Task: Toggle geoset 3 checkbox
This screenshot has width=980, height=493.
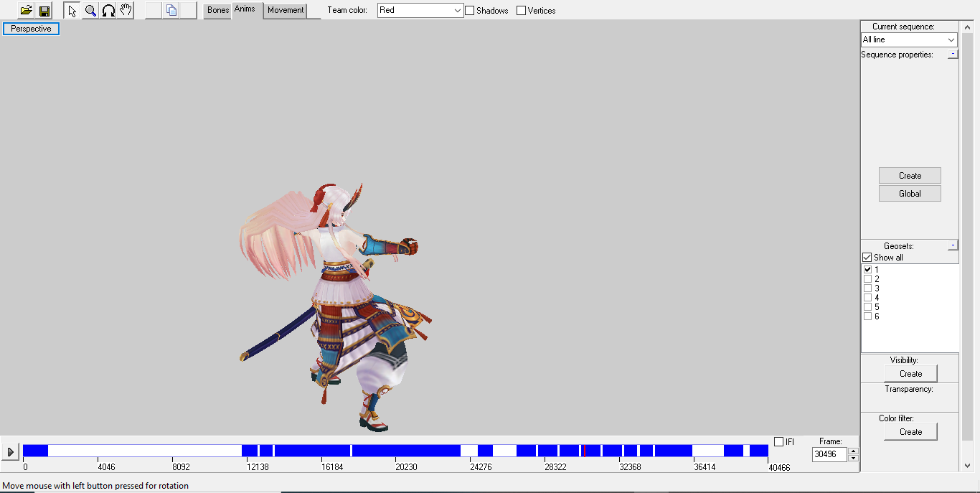Action: [x=868, y=288]
